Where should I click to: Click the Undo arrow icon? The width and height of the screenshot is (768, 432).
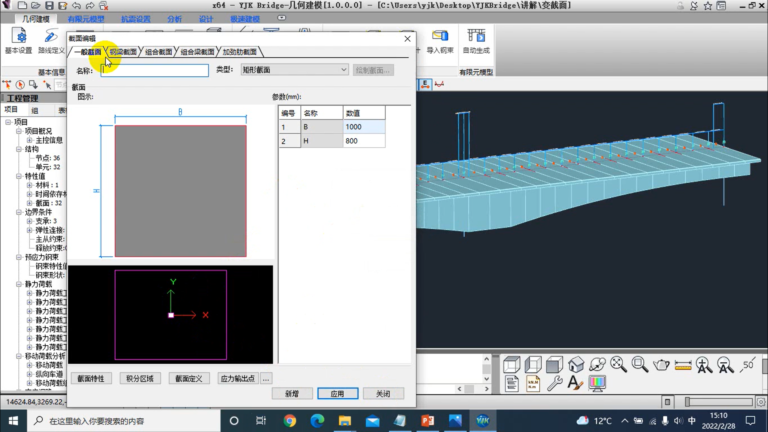pos(77,5)
